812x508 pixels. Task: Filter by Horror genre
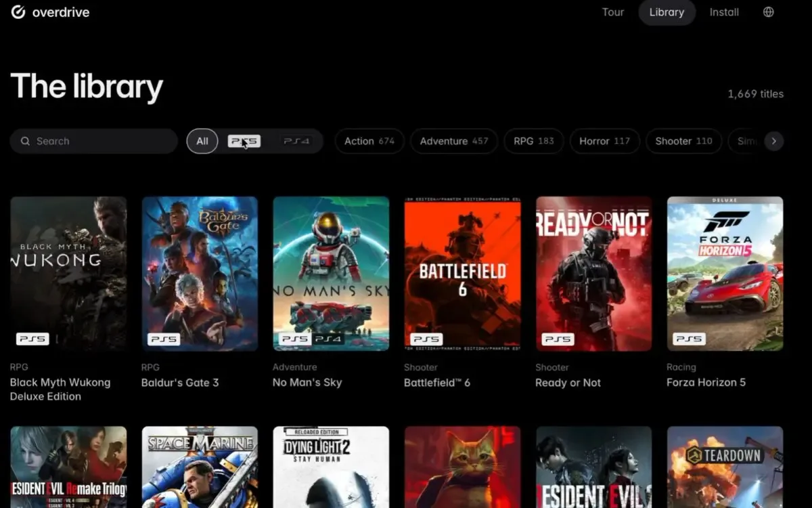604,141
